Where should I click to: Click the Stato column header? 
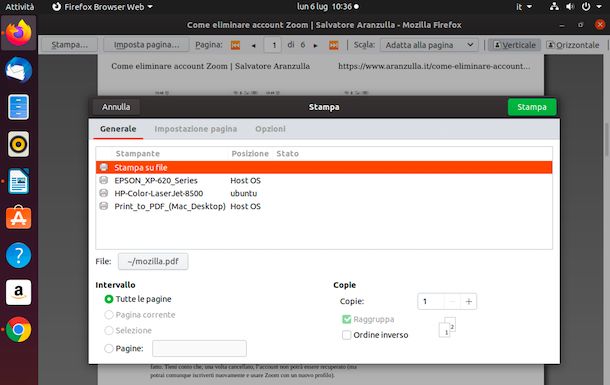pos(287,154)
